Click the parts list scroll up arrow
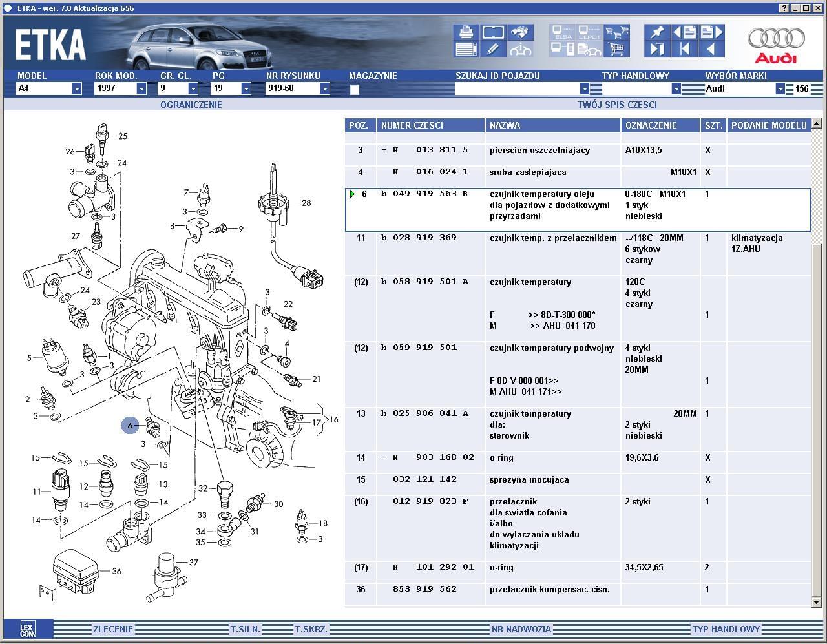The height and width of the screenshot is (644, 827). 817,123
